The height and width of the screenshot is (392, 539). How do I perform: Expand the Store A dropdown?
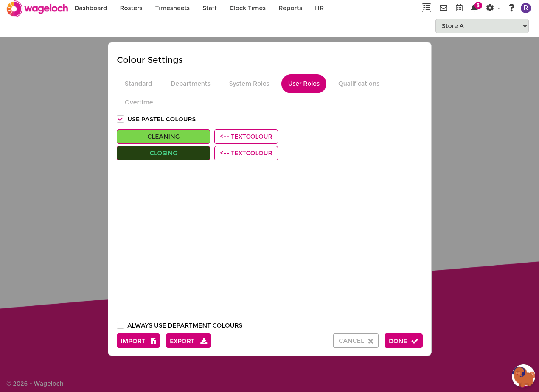point(482,26)
